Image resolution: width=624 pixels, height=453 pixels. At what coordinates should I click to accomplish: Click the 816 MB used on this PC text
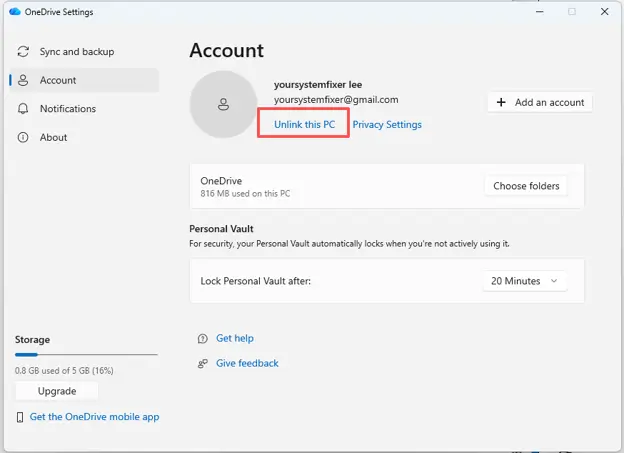point(245,194)
